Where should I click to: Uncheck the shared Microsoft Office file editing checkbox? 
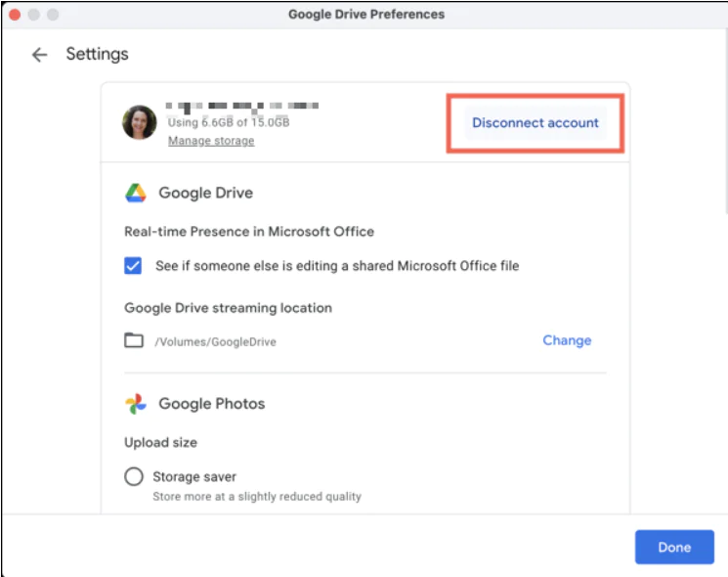point(133,266)
